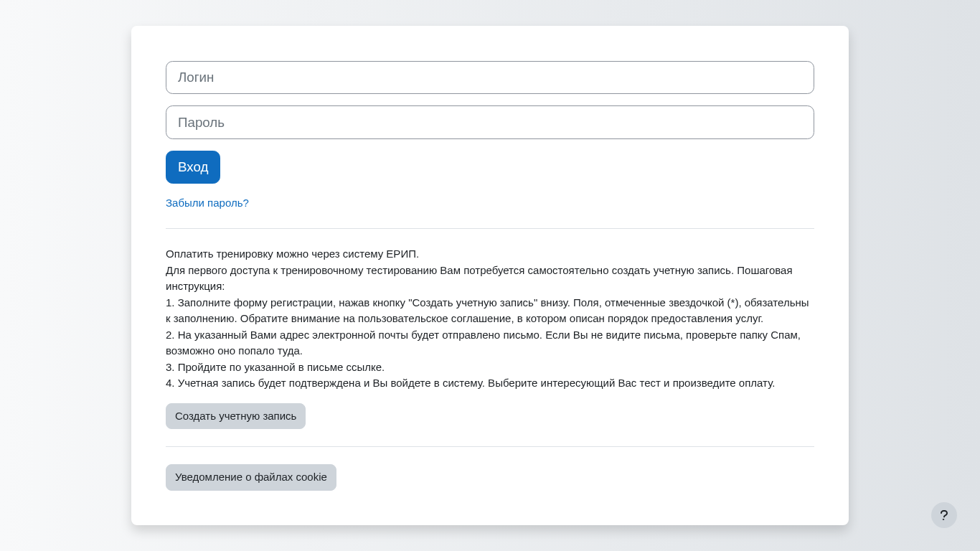The width and height of the screenshot is (980, 551).
Task: Open the Забыли пароль? link
Action: click(207, 203)
